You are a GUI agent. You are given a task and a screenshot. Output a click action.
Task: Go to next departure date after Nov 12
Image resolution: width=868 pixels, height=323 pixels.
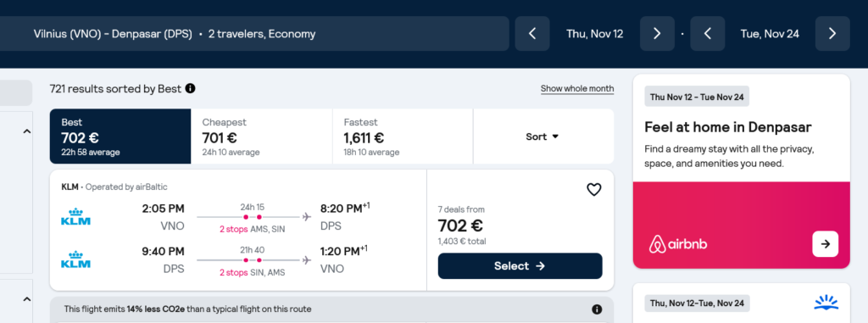pyautogui.click(x=657, y=34)
